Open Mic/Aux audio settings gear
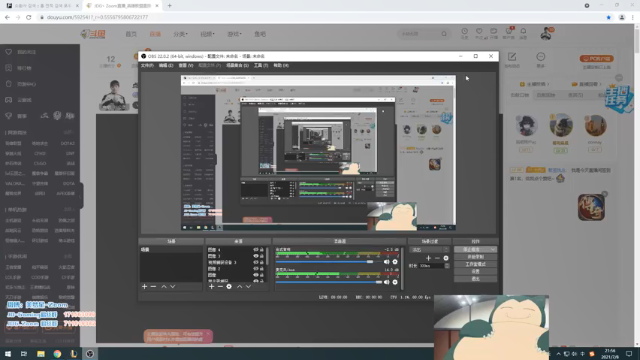Screen dimensions: 640x360 [x=395, y=282]
